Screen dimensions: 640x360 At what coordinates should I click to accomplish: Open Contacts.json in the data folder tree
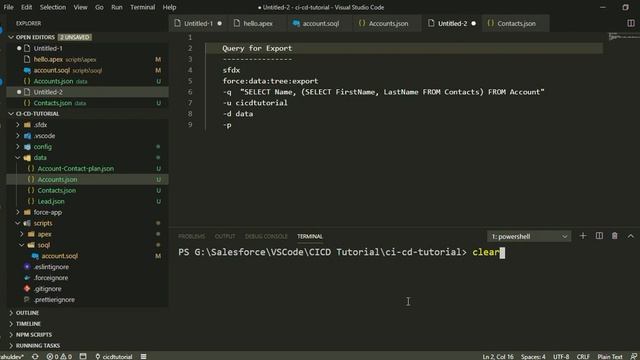pos(56,191)
